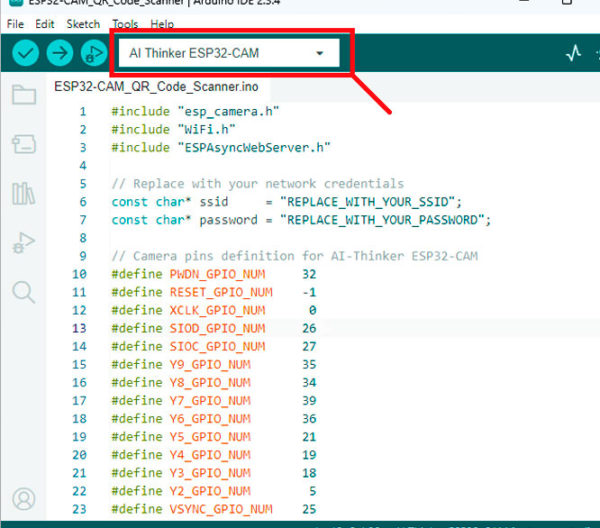Start debugging from the toolbar
The width and height of the screenshot is (600, 528).
tap(93, 54)
